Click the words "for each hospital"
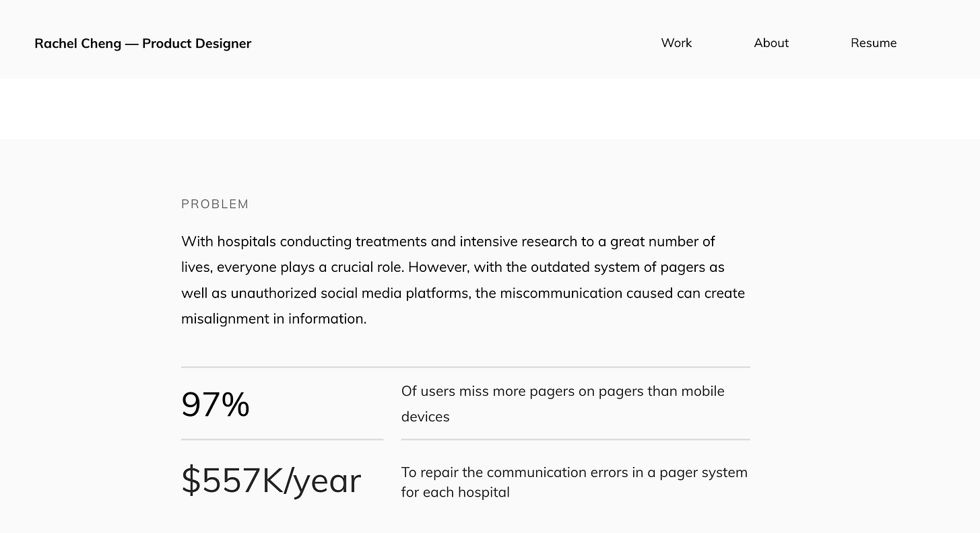This screenshot has width=980, height=533. [x=455, y=493]
